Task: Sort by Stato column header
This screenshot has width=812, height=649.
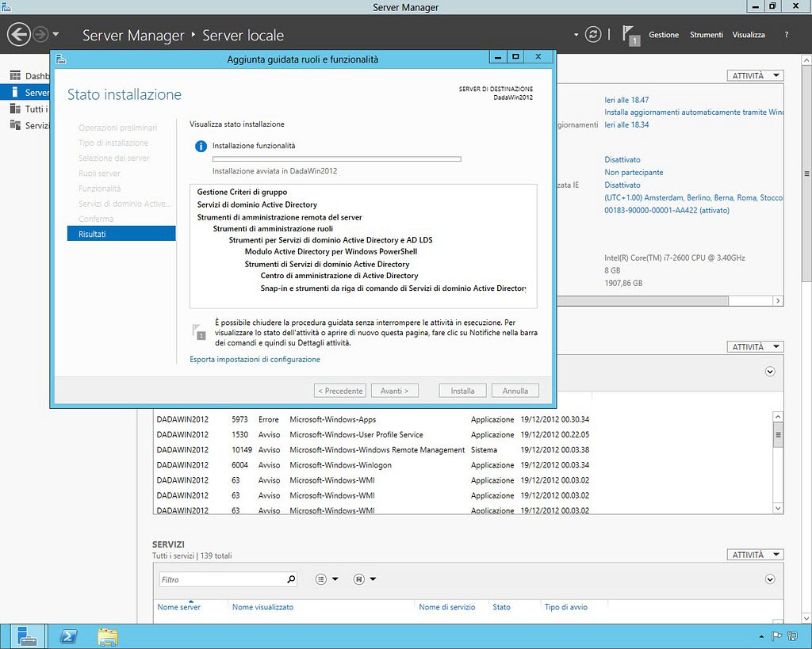Action: pos(501,607)
